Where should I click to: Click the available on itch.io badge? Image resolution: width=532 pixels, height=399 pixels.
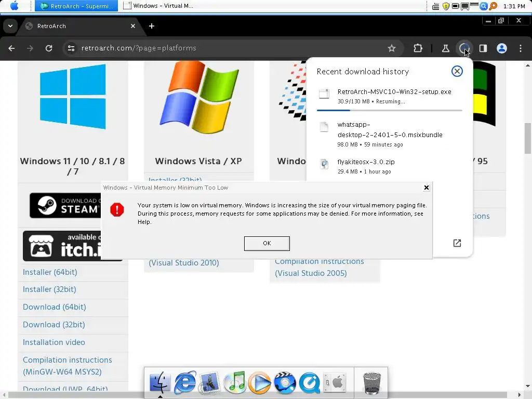62,246
